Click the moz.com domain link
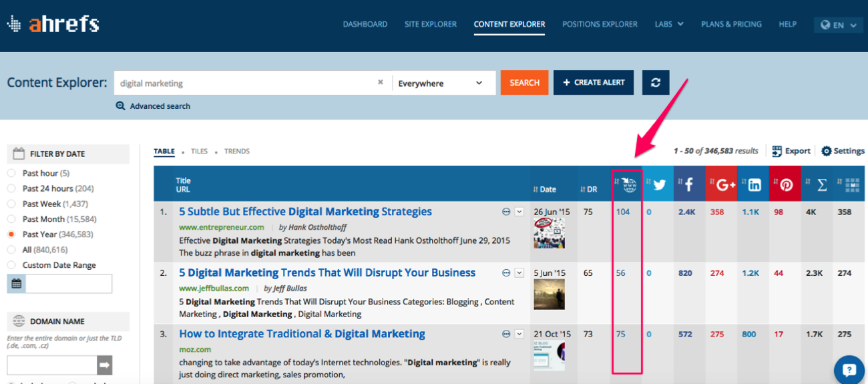The height and width of the screenshot is (384, 868). click(194, 349)
